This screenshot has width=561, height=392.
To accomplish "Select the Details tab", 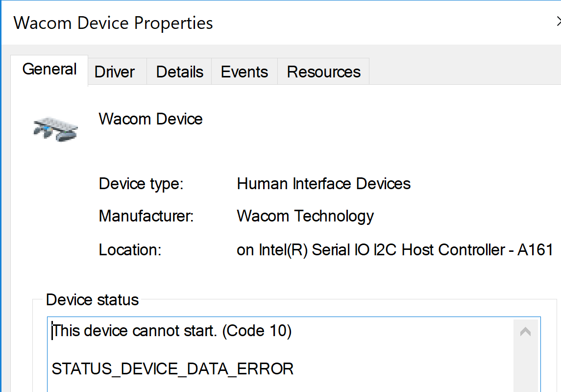I will click(x=179, y=72).
